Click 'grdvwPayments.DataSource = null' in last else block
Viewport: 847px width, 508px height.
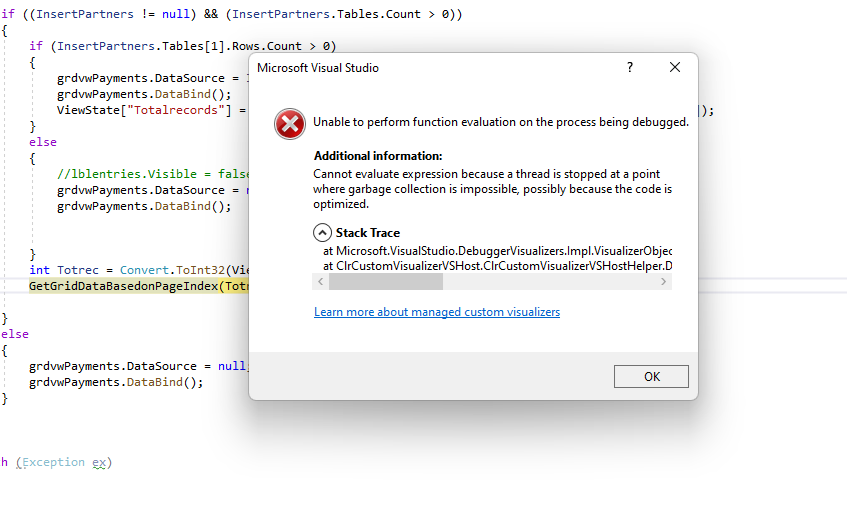[x=139, y=366]
